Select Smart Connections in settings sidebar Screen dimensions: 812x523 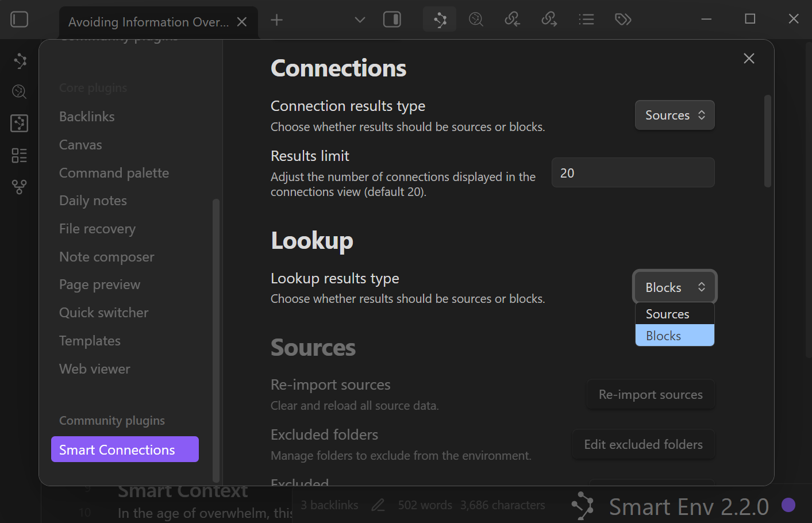125,449
